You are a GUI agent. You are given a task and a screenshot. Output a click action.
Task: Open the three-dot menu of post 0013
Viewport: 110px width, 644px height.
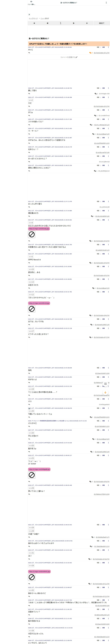[x=108, y=220]
